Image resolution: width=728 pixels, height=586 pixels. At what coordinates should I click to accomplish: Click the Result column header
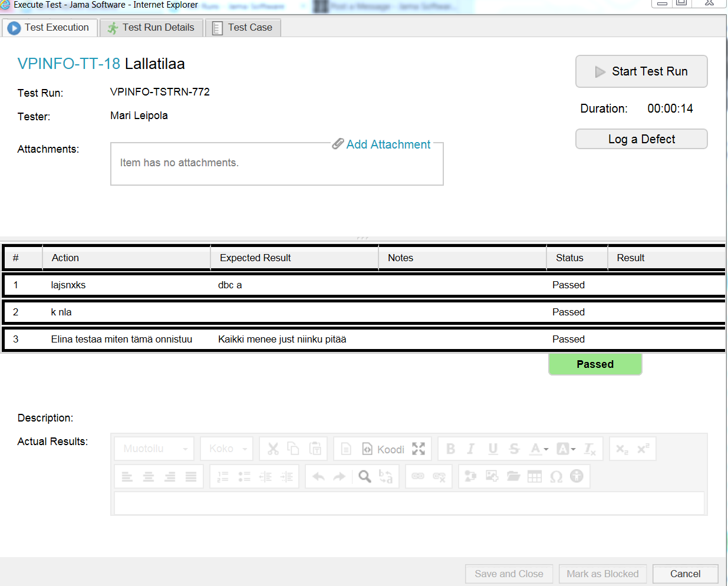[666, 258]
